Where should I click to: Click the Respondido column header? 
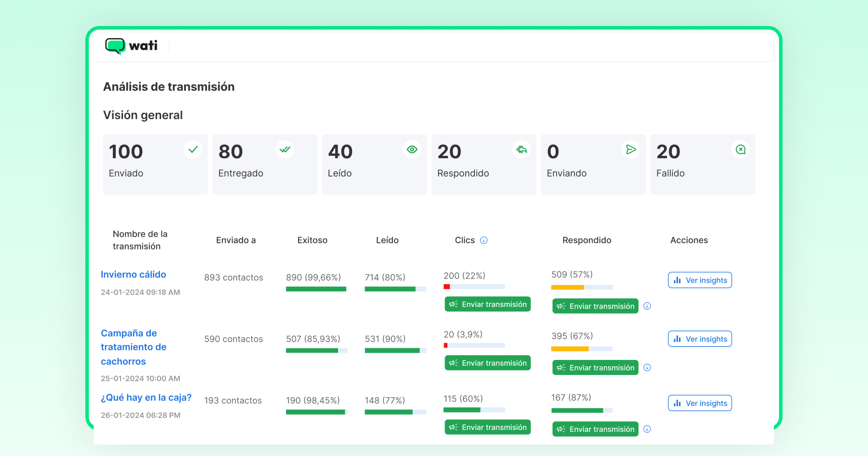coord(587,240)
